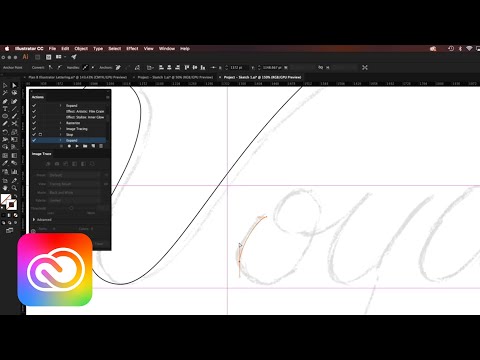The image size is (480, 360).
Task: Select the Gradient tool
Action: pos(14,155)
